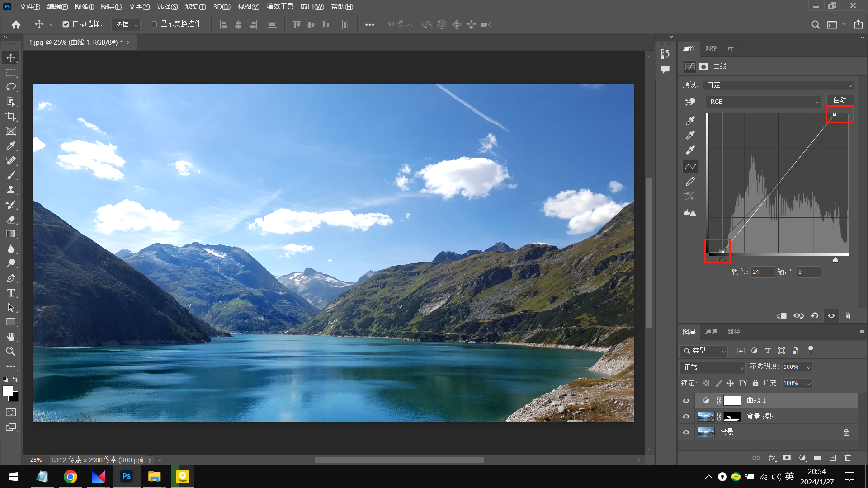Reset curves to adjustment defaults
Screen dimensions: 868x488
[815, 316]
